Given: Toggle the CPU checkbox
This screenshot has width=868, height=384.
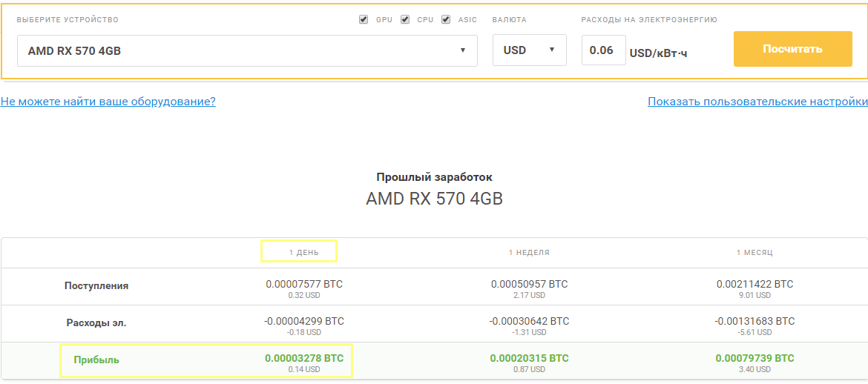Looking at the screenshot, I should 404,19.
